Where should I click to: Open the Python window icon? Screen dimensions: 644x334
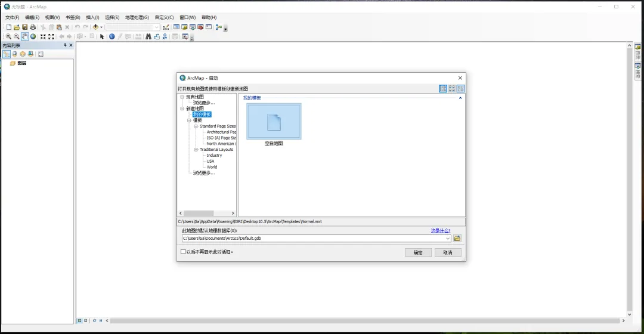pos(209,27)
